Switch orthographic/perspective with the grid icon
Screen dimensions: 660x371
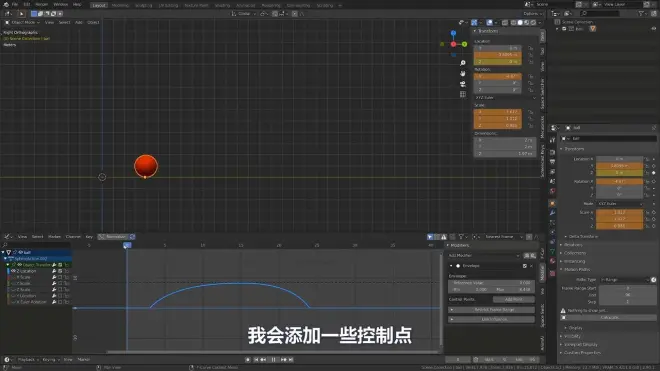click(463, 94)
